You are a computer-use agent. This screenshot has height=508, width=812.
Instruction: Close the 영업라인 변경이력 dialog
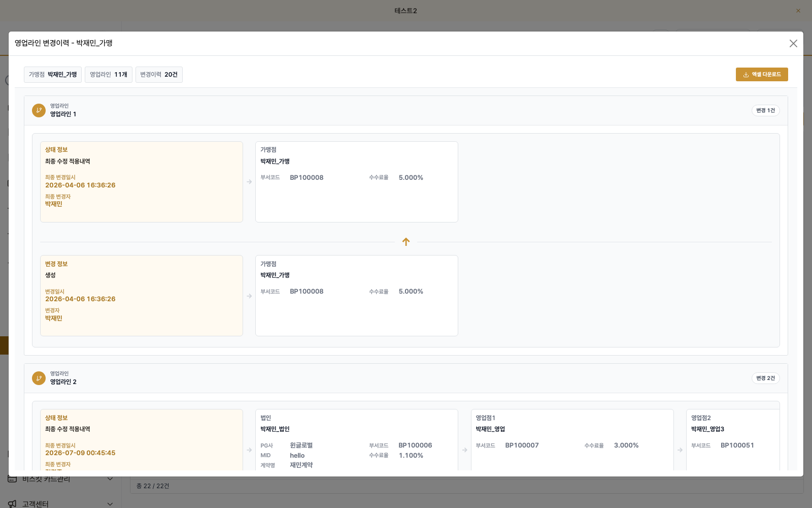[793, 44]
